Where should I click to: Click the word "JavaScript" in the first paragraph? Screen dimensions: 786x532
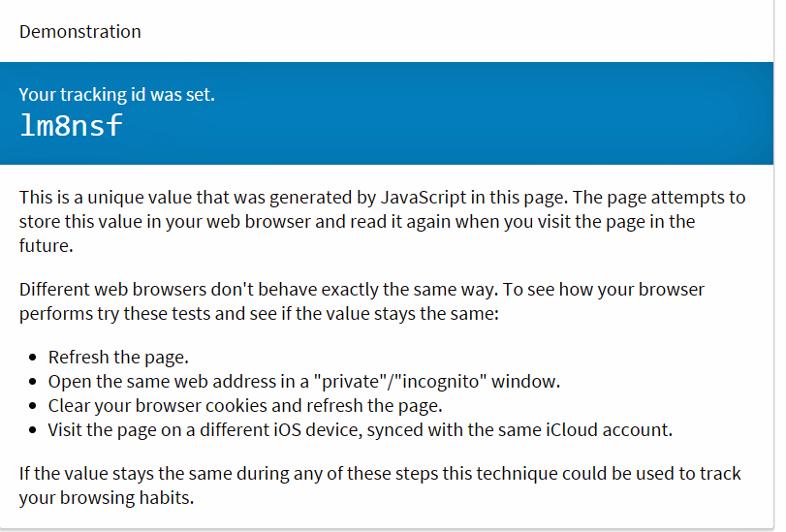pyautogui.click(x=424, y=197)
